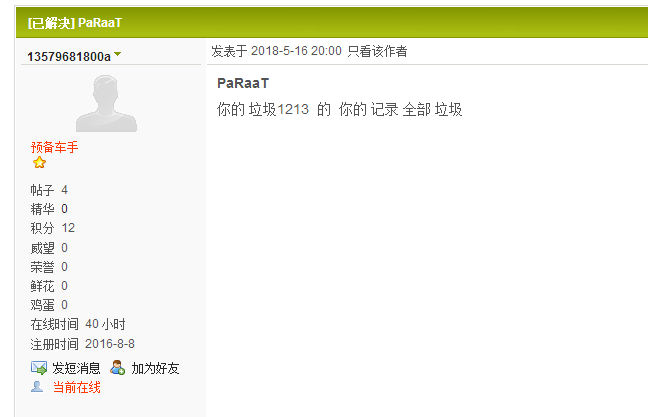Click the 加为好友 person icon

[118, 368]
